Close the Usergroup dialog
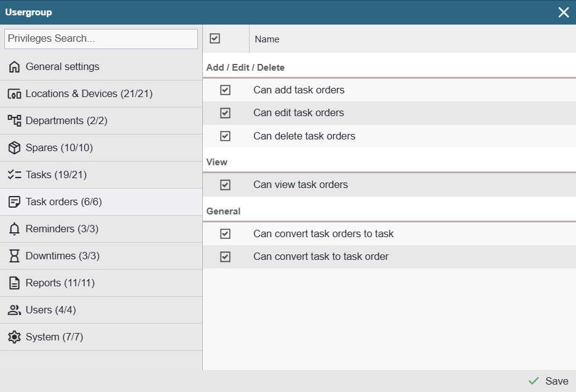 click(x=563, y=12)
